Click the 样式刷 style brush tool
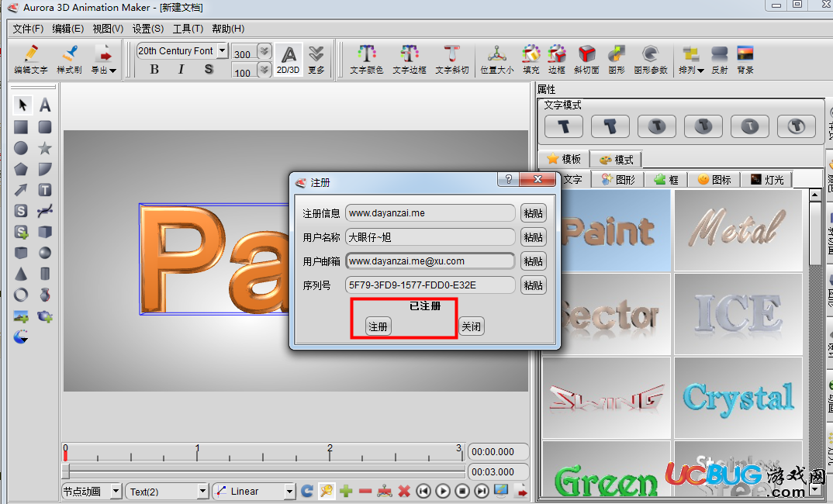Image resolution: width=833 pixels, height=504 pixels. (70, 60)
